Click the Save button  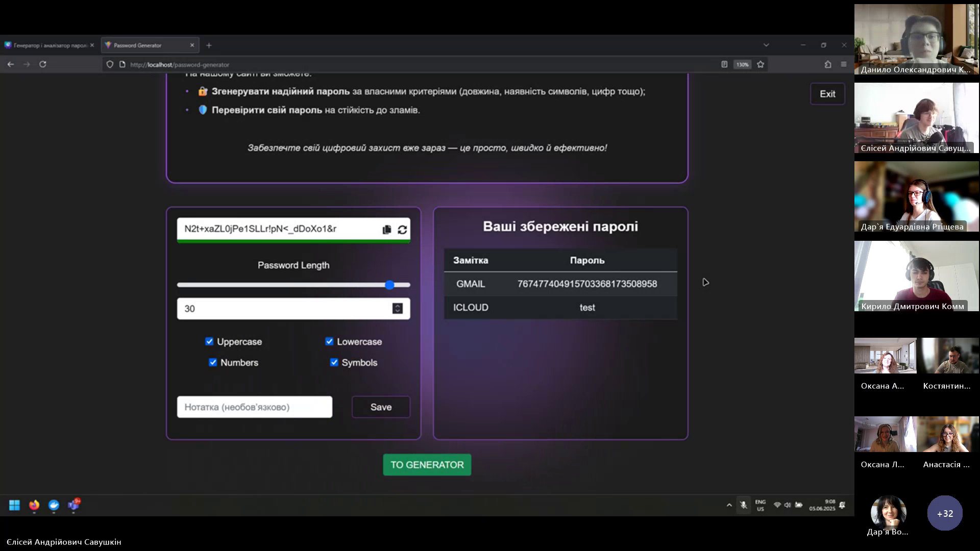(381, 407)
